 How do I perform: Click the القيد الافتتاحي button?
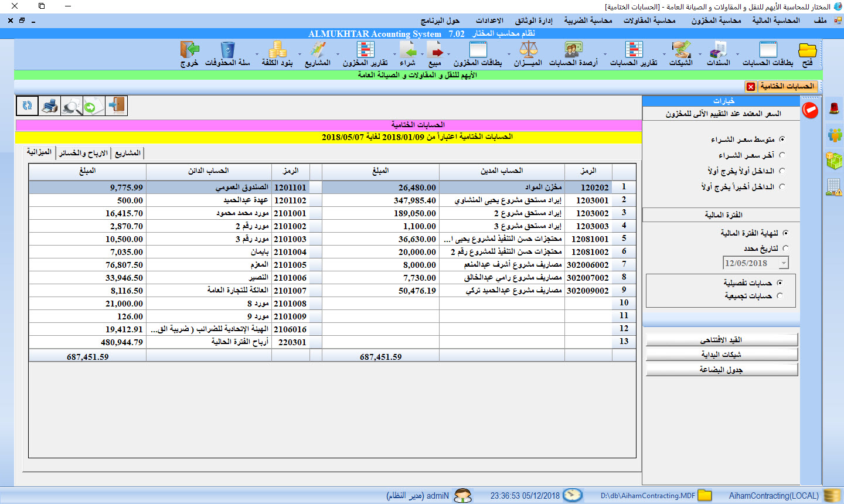click(x=722, y=340)
